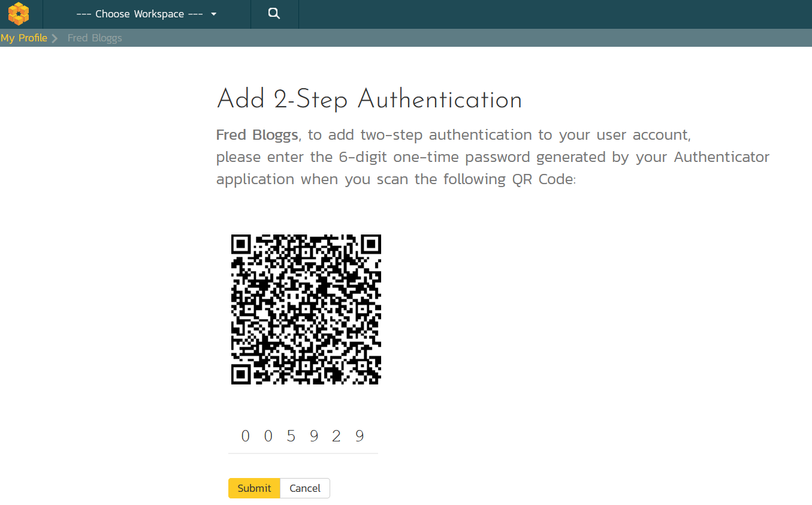Click the chevron after My Profile

click(55, 38)
